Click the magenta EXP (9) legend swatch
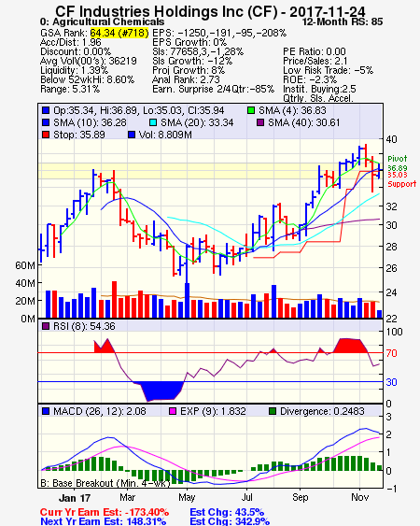420x526 pixels. (173, 411)
